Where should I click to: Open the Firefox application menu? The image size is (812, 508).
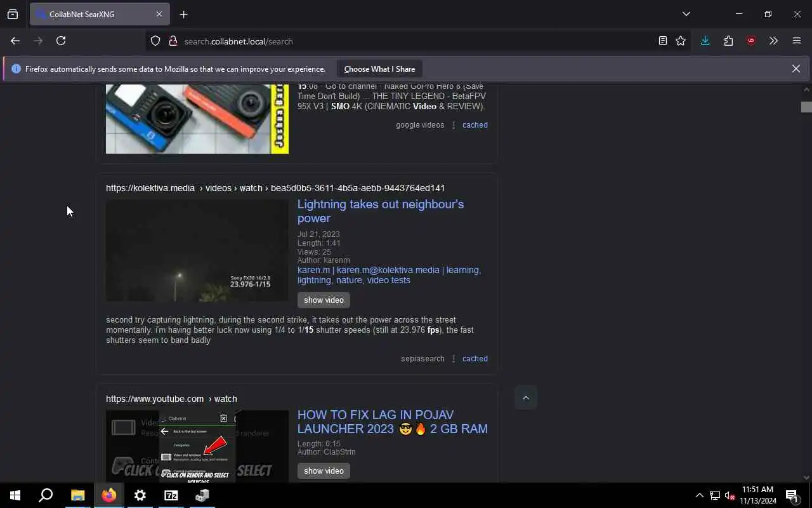797,41
